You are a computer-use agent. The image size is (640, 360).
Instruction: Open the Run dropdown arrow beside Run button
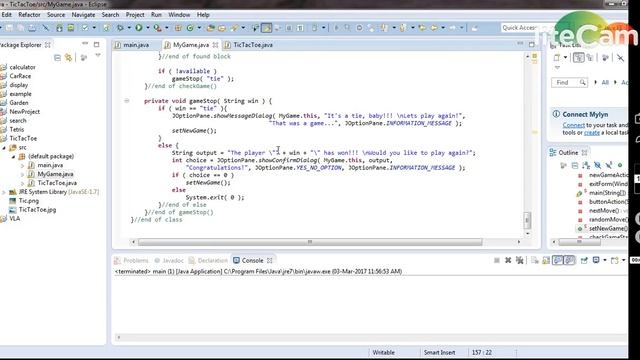(147, 28)
